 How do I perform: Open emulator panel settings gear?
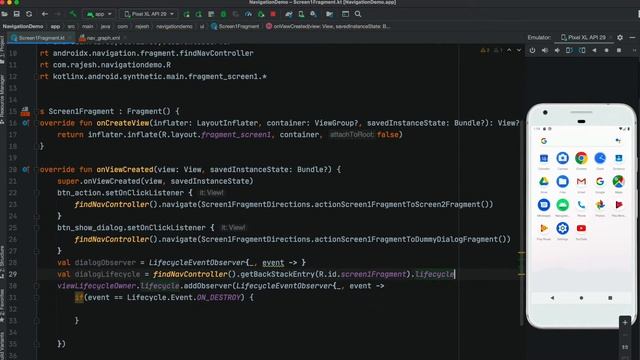tap(620, 37)
